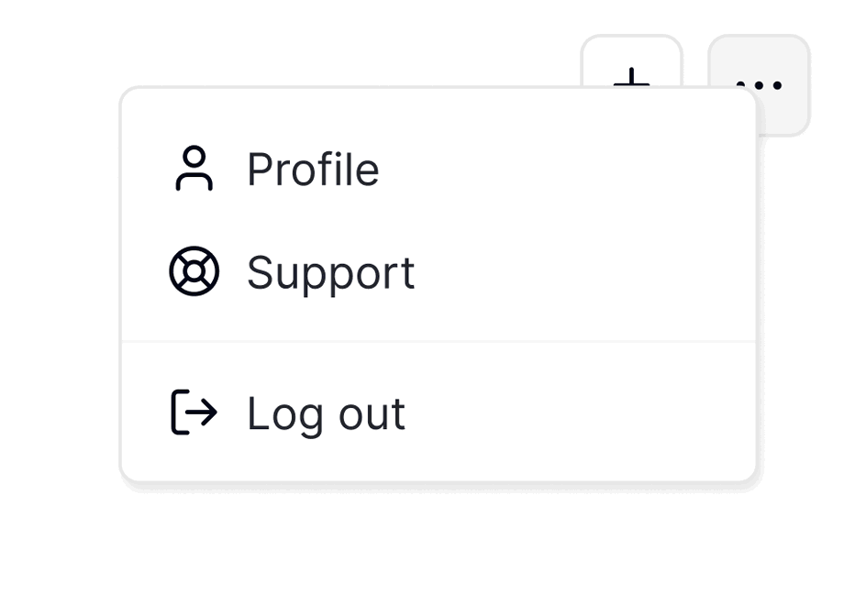Get help via the life ring icon
844x616 pixels.
194,272
